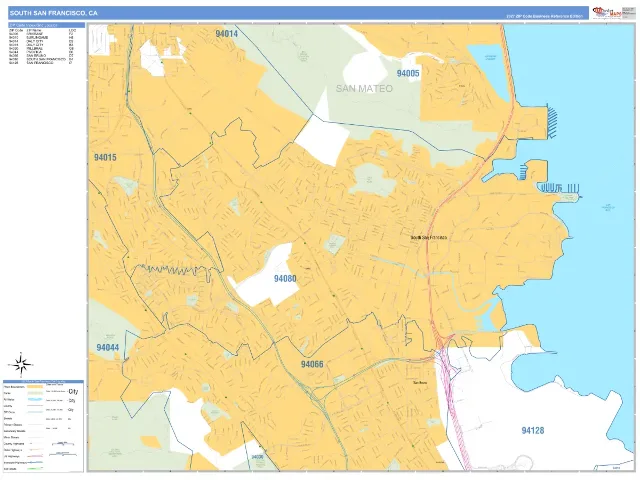Select the 94080 ZIP code label
Viewport: 640px width, 480px height.
point(285,279)
